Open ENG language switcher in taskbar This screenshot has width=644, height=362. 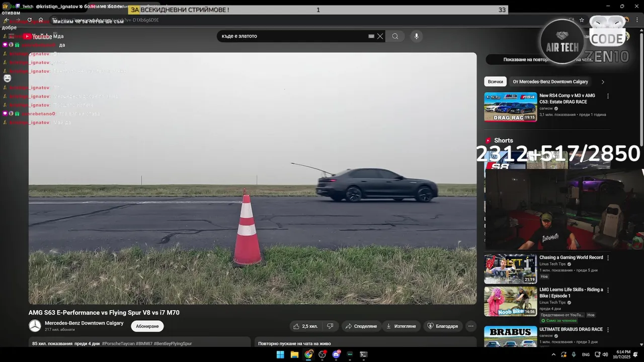click(x=586, y=354)
